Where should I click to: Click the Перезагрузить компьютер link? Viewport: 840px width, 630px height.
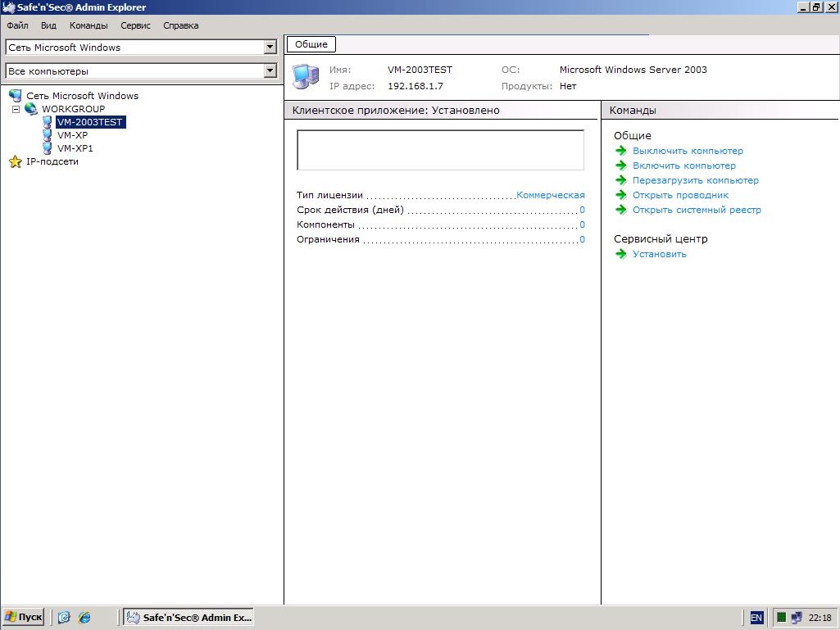(696, 180)
